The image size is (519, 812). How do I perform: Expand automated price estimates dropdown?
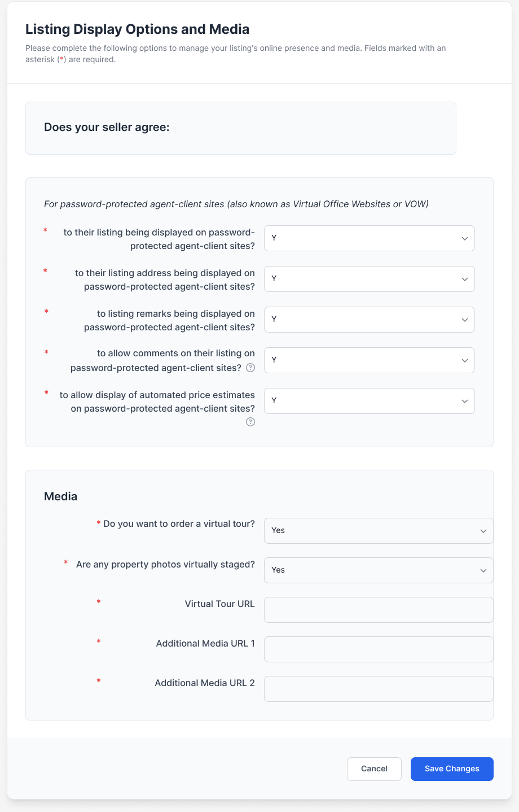pos(369,401)
